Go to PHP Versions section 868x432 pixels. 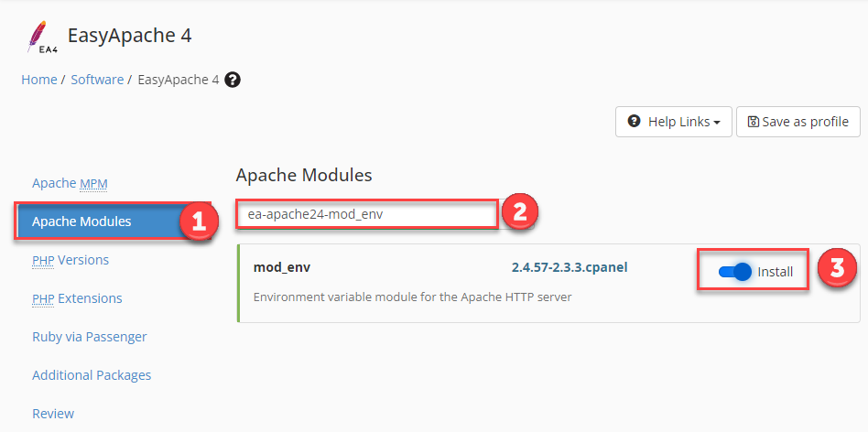click(71, 260)
